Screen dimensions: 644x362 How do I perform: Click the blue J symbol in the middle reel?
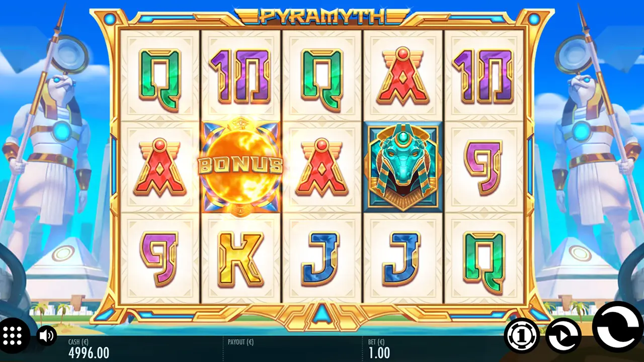point(321,258)
